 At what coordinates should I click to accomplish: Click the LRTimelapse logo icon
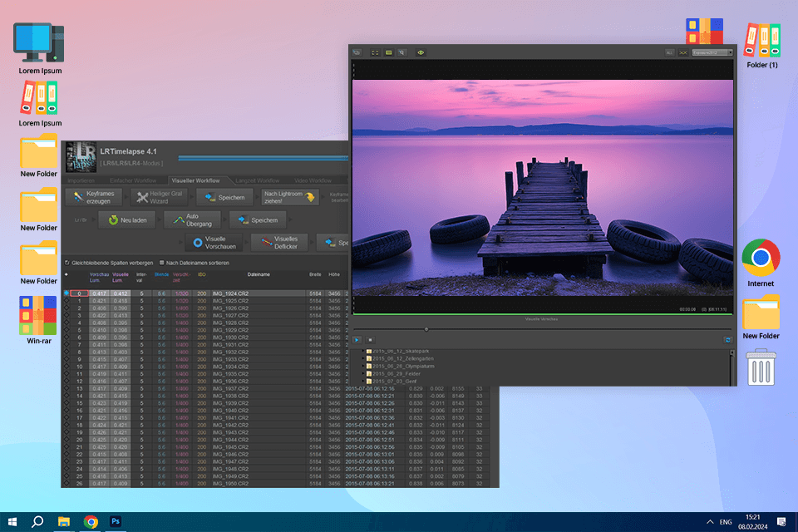(81, 157)
